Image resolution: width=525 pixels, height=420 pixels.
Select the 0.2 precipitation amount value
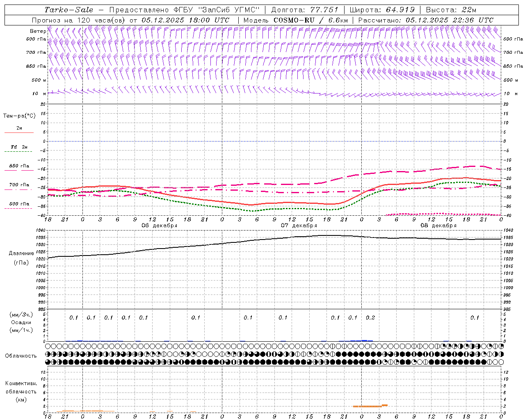point(370,317)
